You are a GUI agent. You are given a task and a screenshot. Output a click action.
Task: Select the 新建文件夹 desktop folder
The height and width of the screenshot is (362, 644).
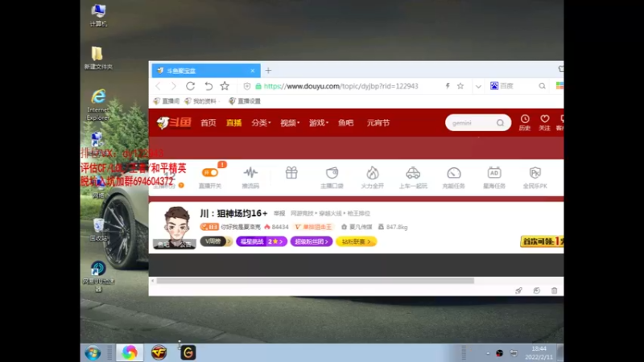pos(97,58)
